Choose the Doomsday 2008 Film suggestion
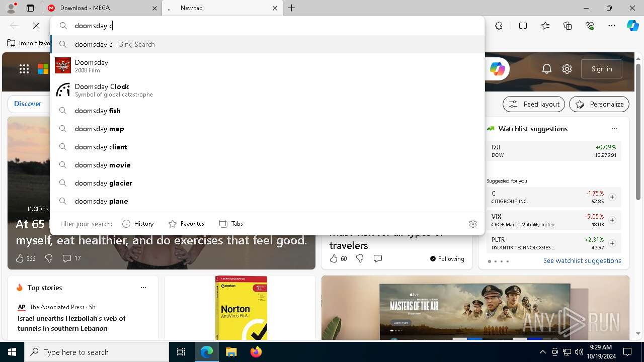This screenshot has width=644, height=362. tap(267, 66)
